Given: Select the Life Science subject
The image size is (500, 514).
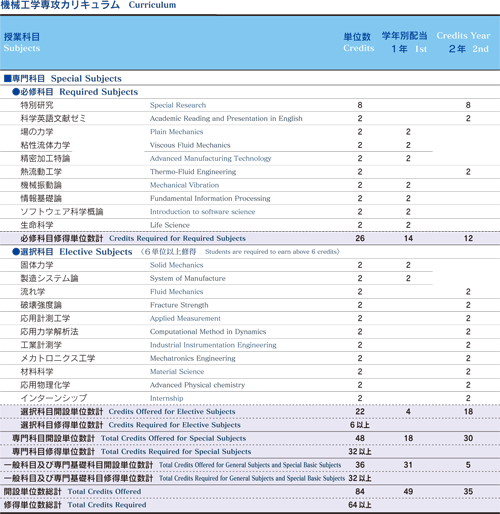Looking at the screenshot, I should (170, 225).
